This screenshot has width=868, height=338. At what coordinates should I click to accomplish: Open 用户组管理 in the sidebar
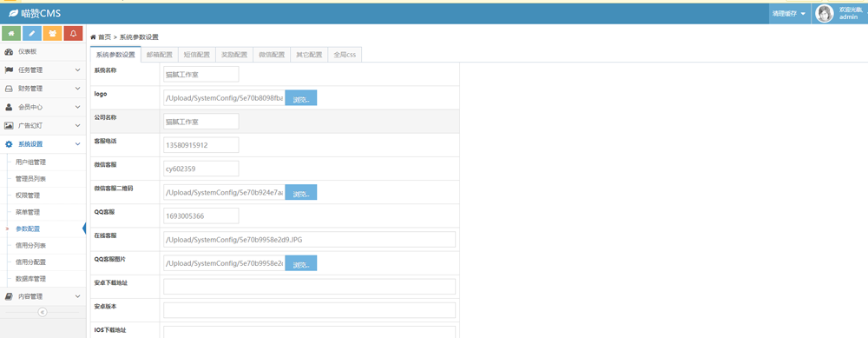click(30, 162)
